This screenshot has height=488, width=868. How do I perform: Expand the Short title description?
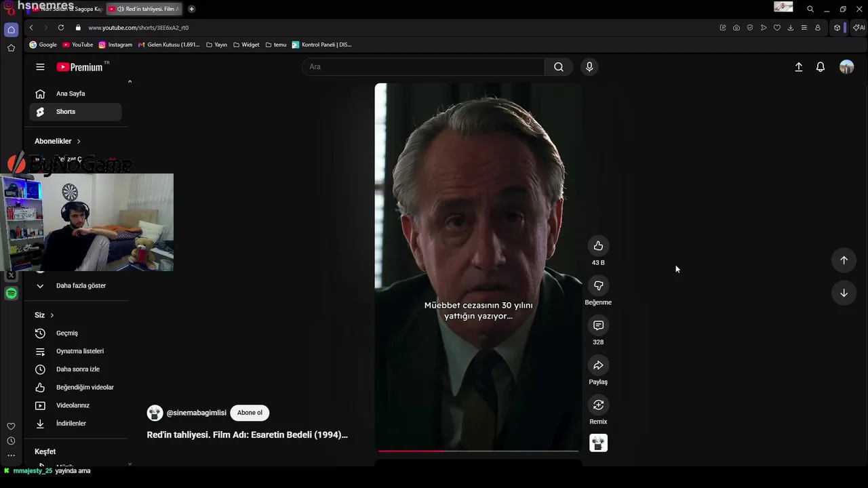[x=248, y=435]
